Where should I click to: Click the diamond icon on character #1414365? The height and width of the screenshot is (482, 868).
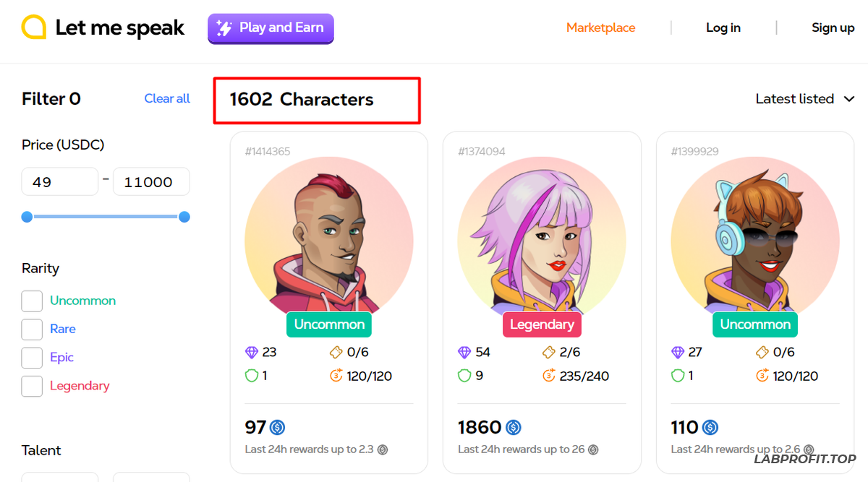point(252,353)
